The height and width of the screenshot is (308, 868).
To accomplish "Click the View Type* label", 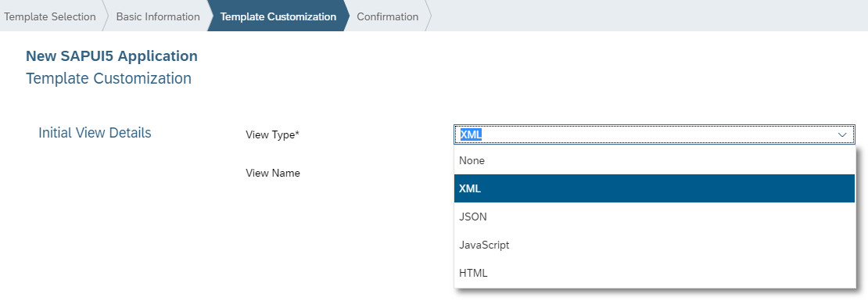I will [272, 135].
